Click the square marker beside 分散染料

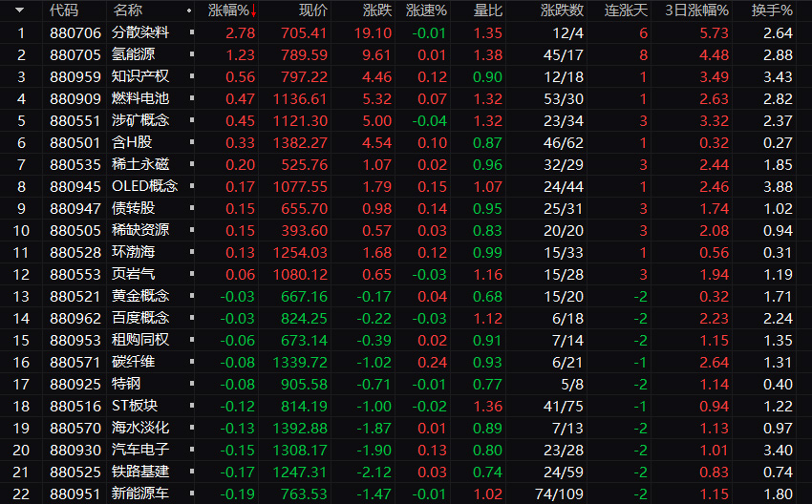click(192, 32)
